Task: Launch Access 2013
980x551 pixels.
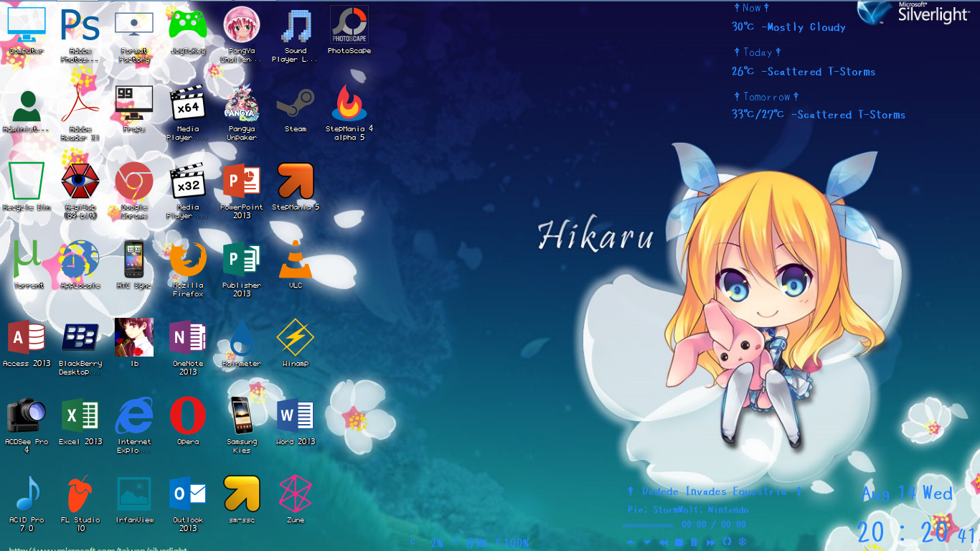Action: 27,343
